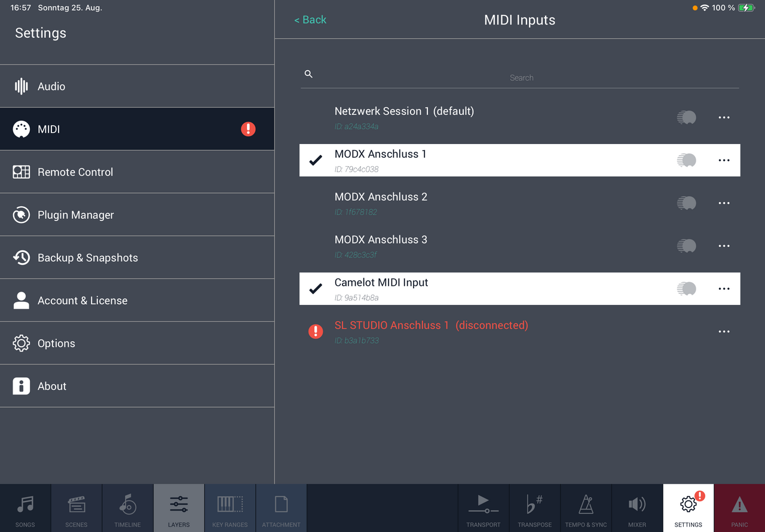
Task: Open more options for MODX Anschluss 2
Action: [x=724, y=203]
